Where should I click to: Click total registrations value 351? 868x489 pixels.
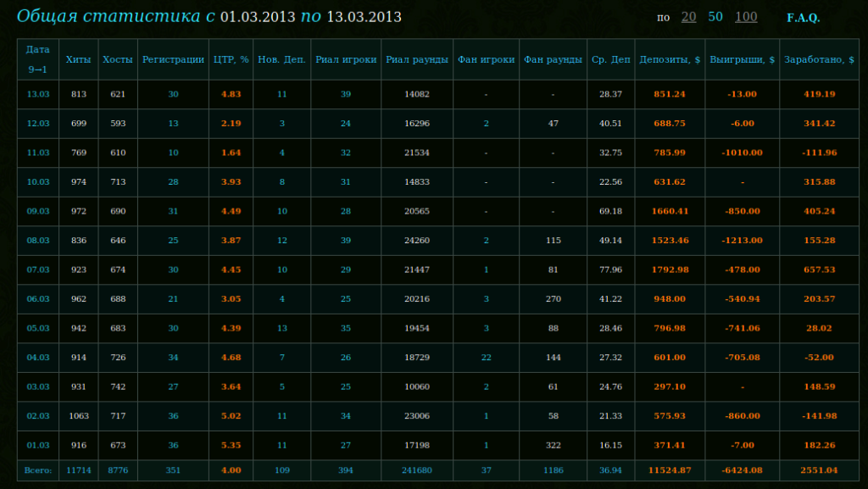(x=173, y=470)
